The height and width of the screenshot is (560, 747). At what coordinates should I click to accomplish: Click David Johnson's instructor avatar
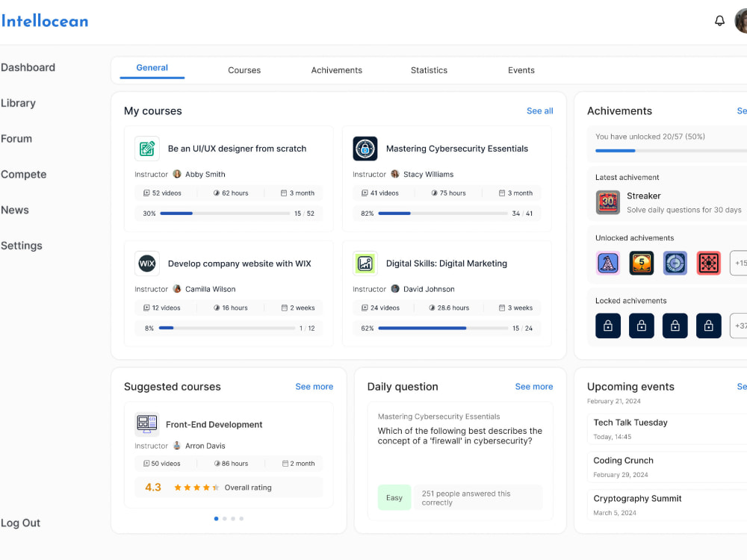(x=395, y=288)
